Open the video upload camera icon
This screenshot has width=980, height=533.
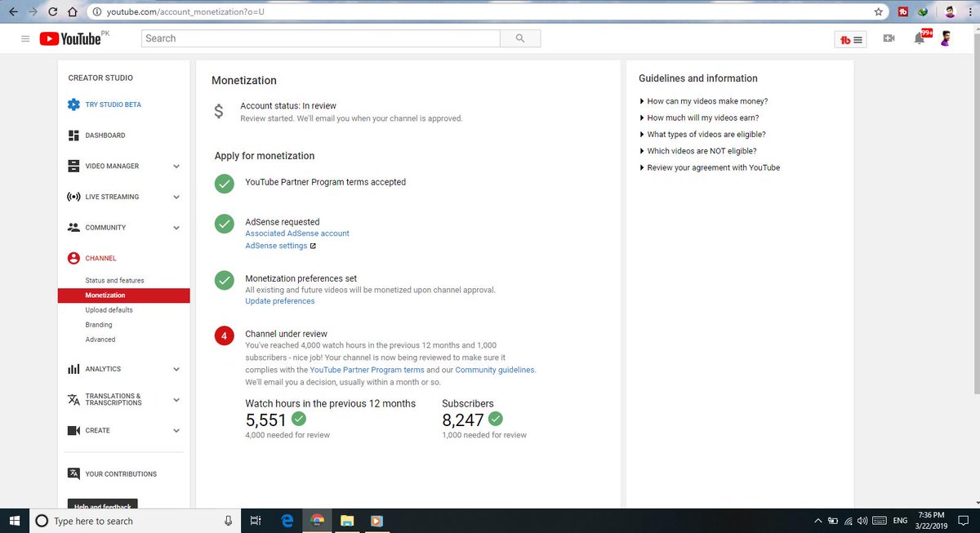click(x=889, y=38)
